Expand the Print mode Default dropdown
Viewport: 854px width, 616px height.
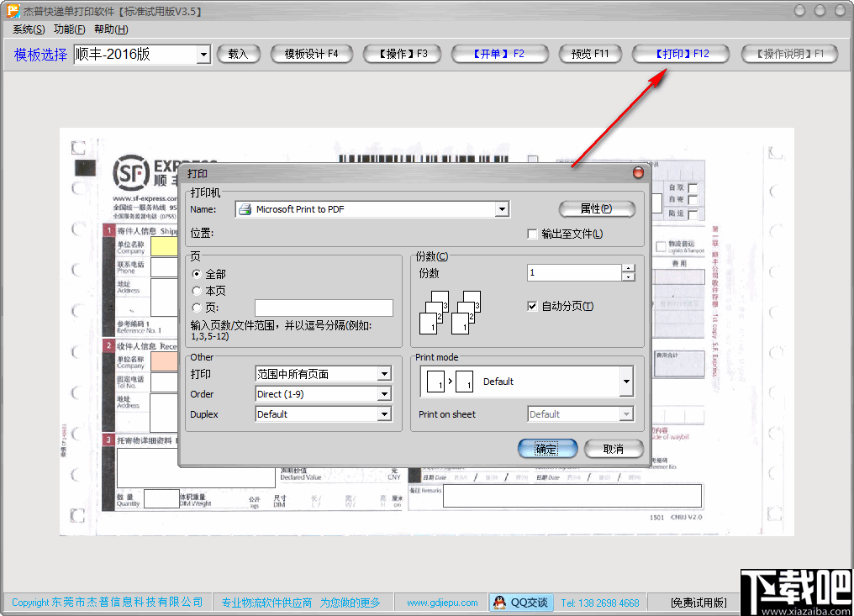coord(626,382)
